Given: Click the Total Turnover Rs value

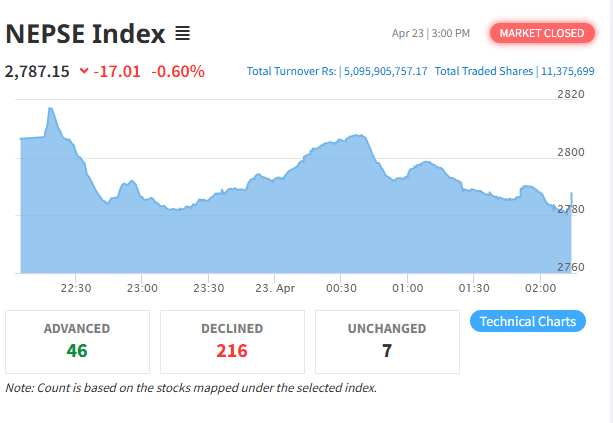Looking at the screenshot, I should 385,71.
